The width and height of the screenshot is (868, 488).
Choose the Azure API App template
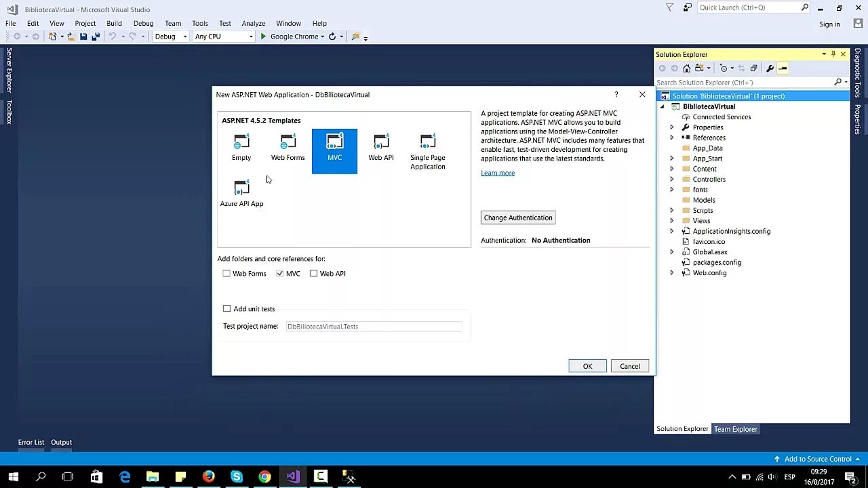coord(241,193)
